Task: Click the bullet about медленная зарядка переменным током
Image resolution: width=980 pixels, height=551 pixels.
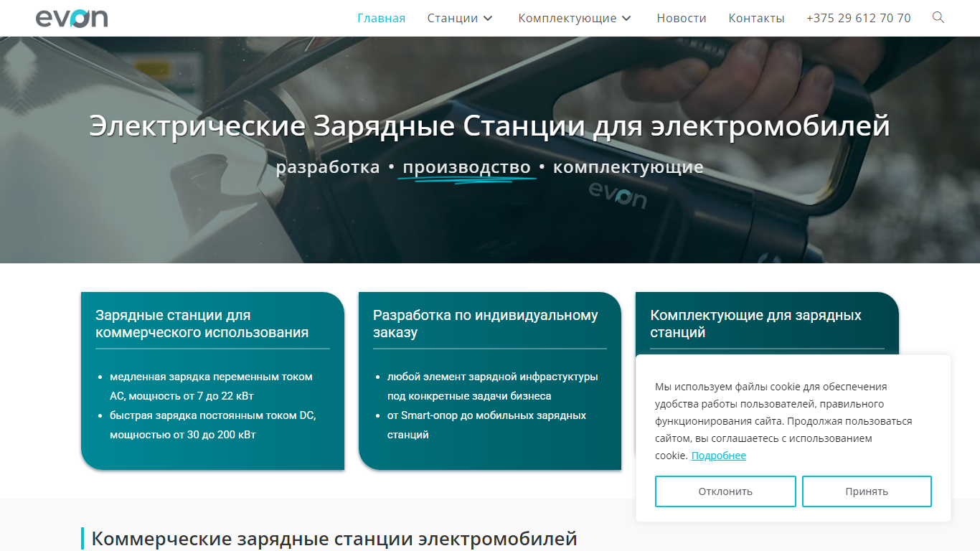Action: 211,386
